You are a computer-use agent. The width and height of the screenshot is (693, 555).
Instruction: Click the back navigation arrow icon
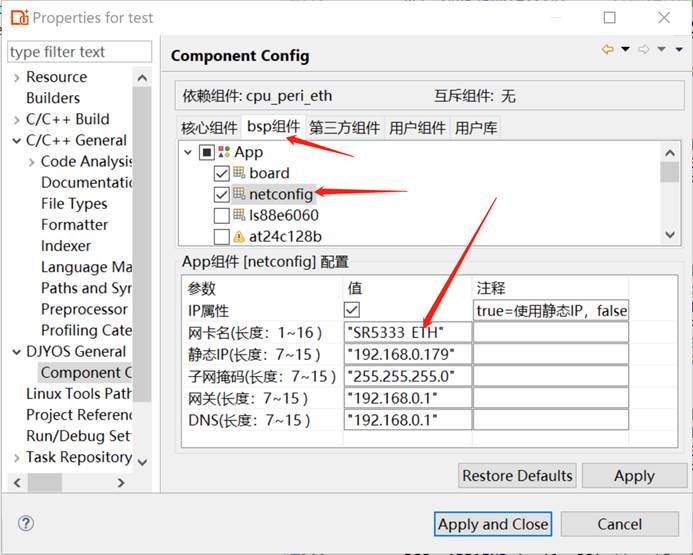[607, 49]
